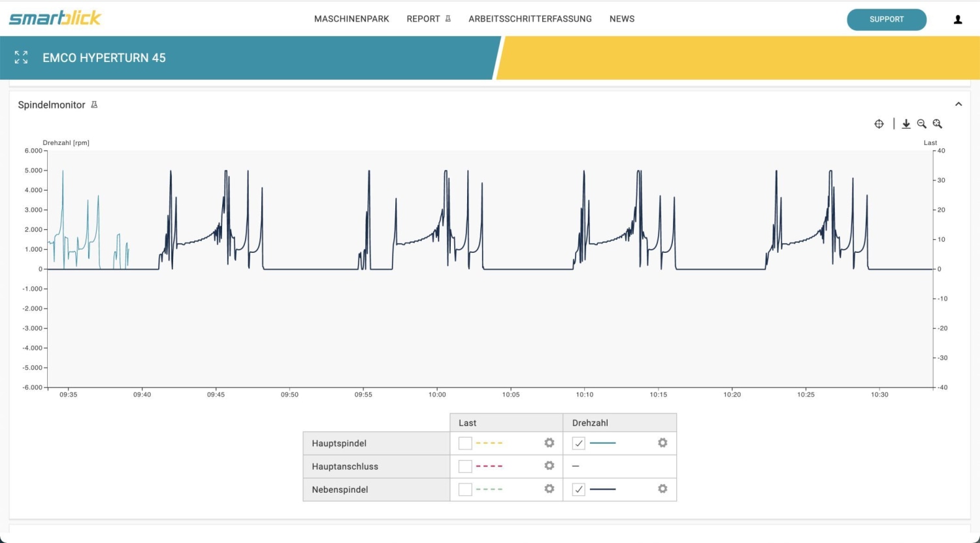Open Hauptspindel Drehzahl settings gear

[x=662, y=443]
